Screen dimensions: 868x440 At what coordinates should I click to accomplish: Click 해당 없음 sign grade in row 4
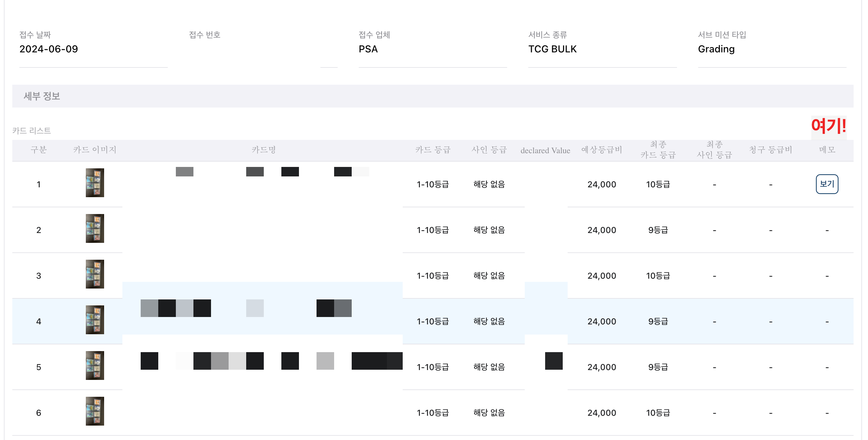(489, 322)
